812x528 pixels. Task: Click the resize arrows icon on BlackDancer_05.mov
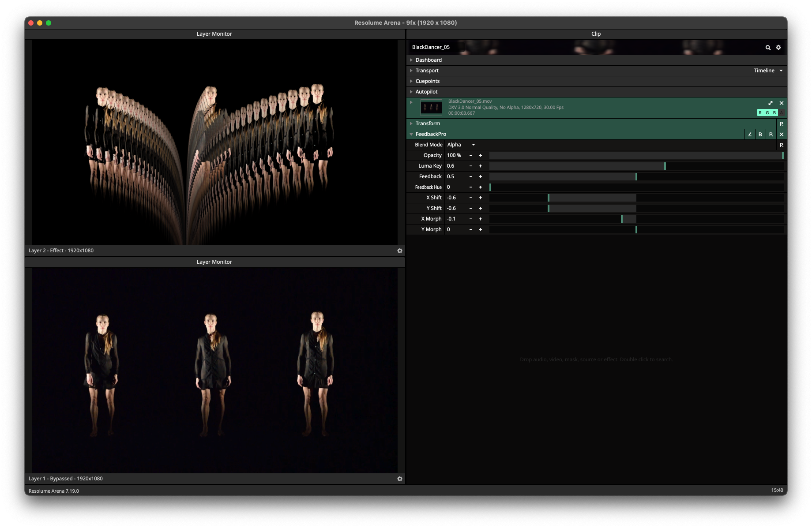[771, 103]
